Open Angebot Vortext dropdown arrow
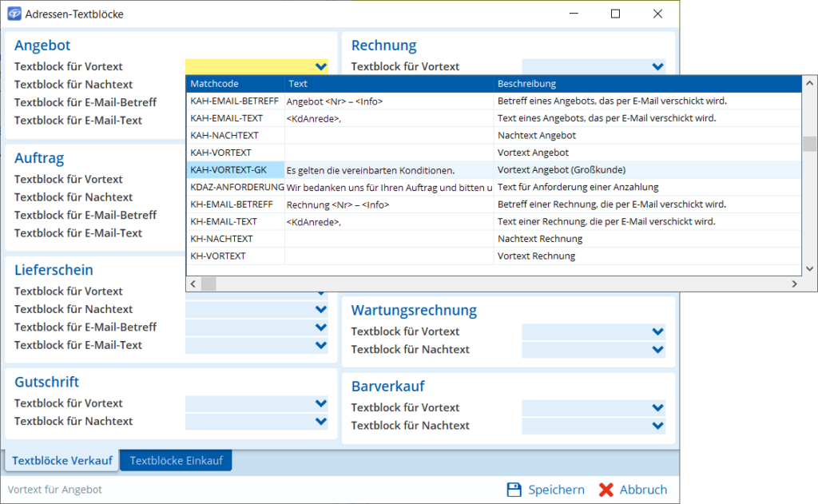This screenshot has height=504, width=818. point(320,67)
